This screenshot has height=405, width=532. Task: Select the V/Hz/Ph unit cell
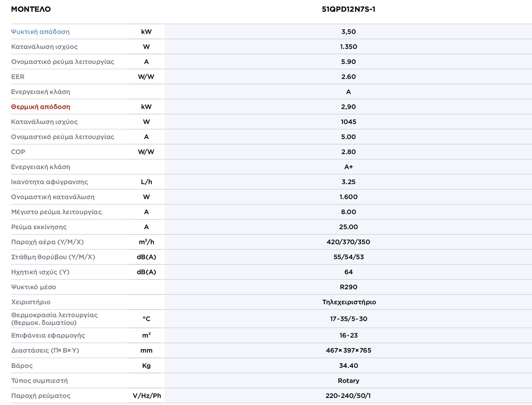[x=147, y=396]
